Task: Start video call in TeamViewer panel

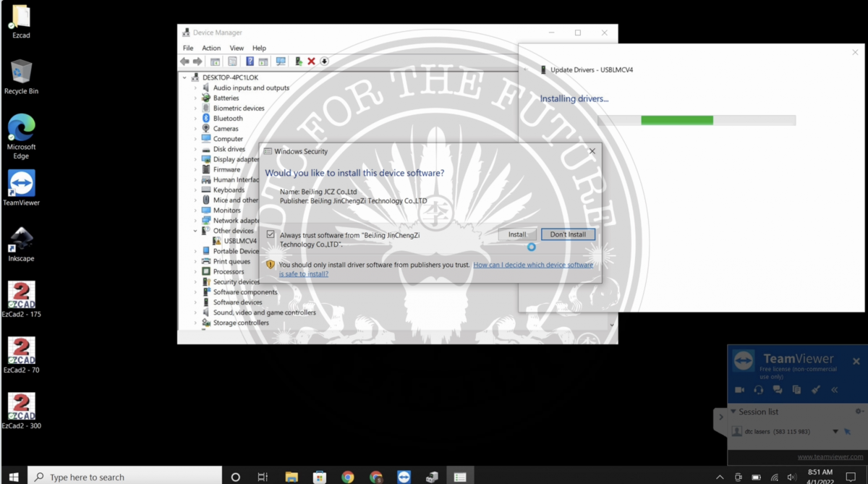Action: coord(739,389)
